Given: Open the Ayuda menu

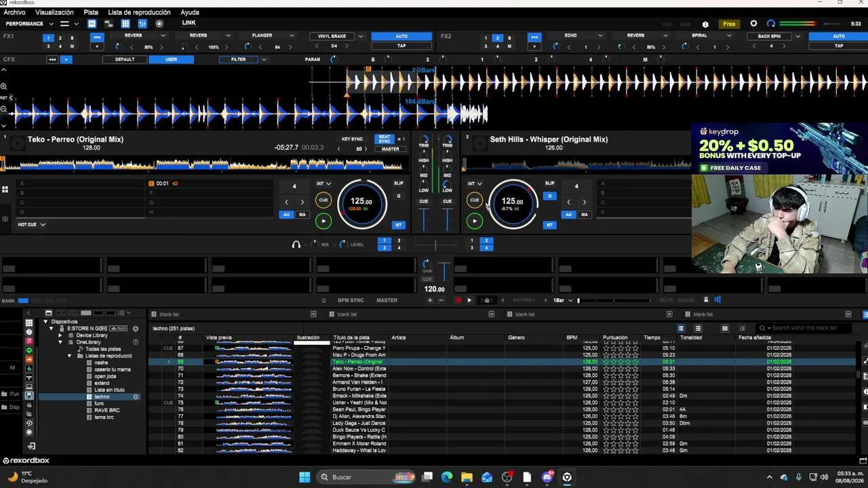Looking at the screenshot, I should 190,12.
